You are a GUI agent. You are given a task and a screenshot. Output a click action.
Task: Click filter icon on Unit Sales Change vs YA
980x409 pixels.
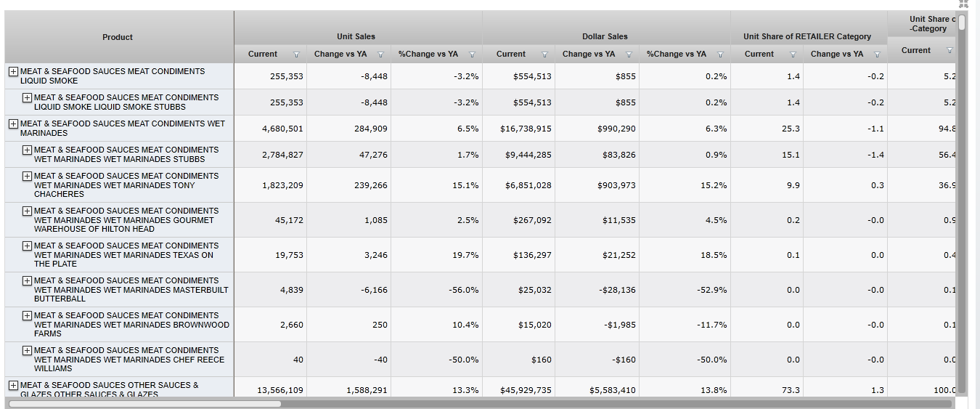380,54
